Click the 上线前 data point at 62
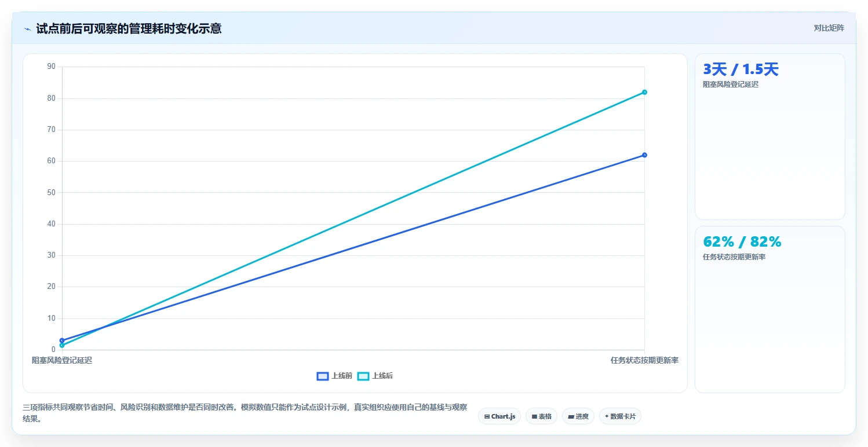The image size is (868, 447). (x=644, y=155)
